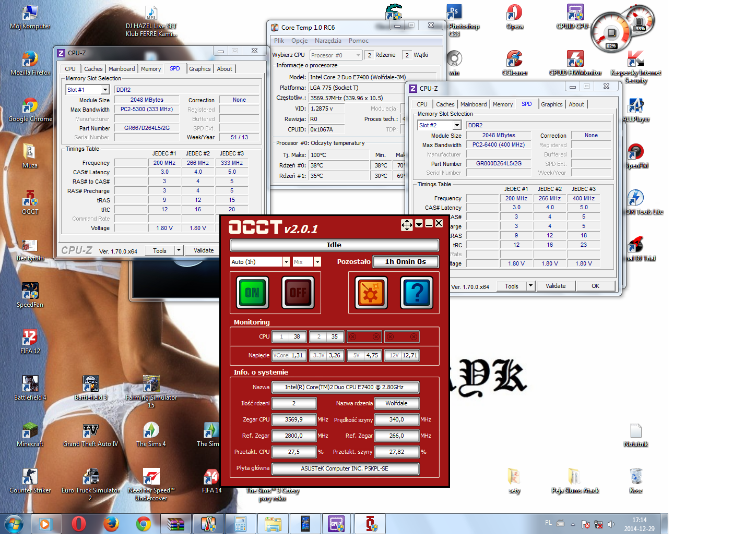This screenshot has height=554, width=756.
Task: Open the OCCT desktop shortcut
Action: 30,202
